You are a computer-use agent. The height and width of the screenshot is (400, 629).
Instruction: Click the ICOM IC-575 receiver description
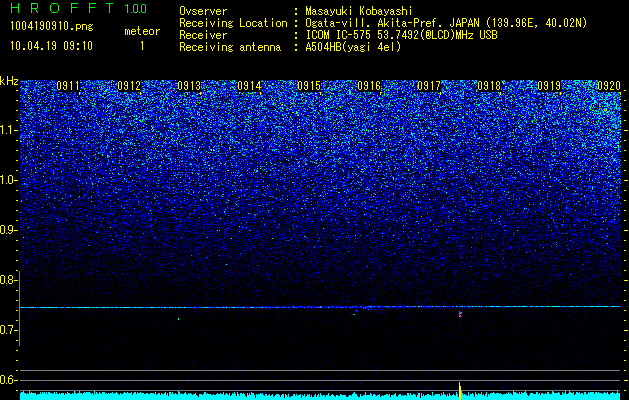(401, 35)
